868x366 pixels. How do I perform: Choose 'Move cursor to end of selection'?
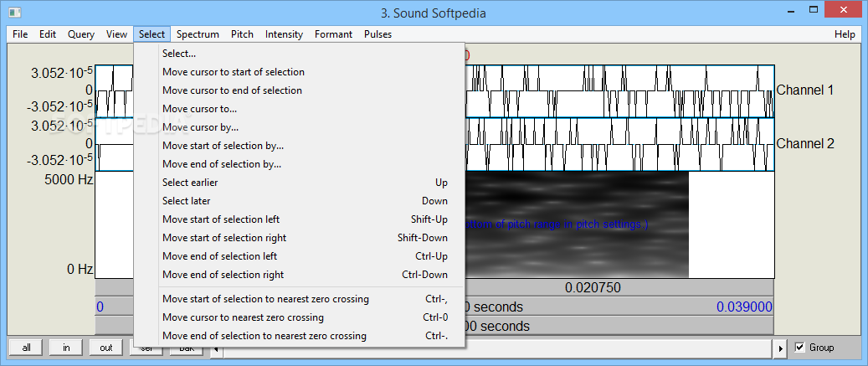pyautogui.click(x=299, y=90)
